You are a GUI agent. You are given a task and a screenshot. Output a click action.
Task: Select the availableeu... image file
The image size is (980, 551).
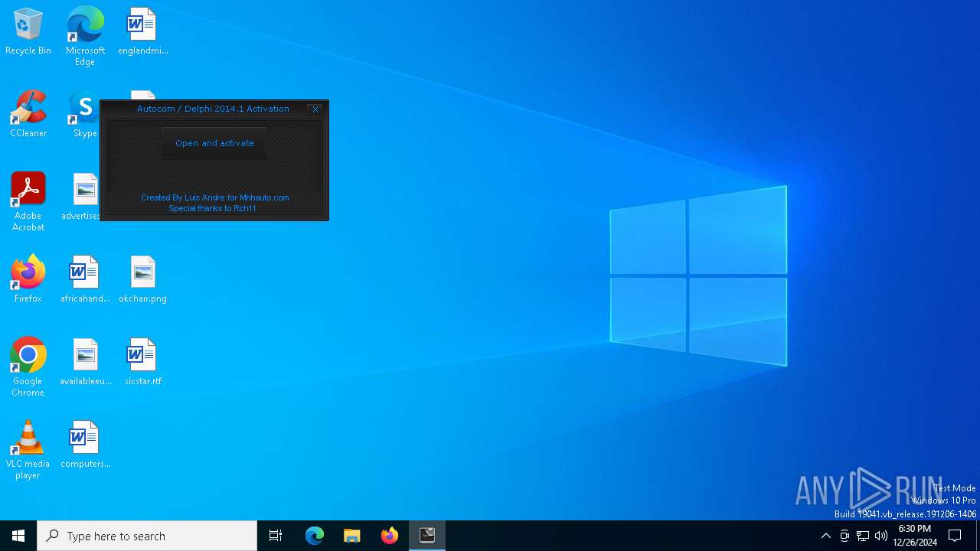pos(85,363)
